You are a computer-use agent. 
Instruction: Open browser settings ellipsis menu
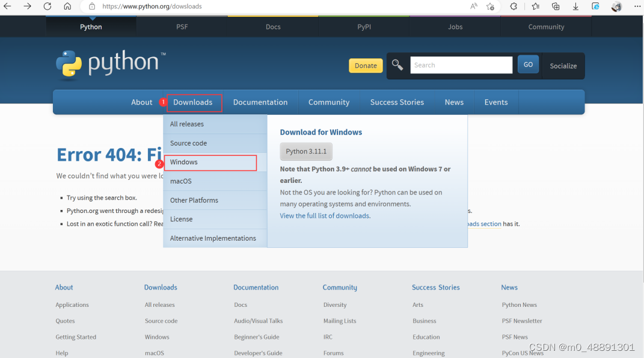(x=637, y=6)
